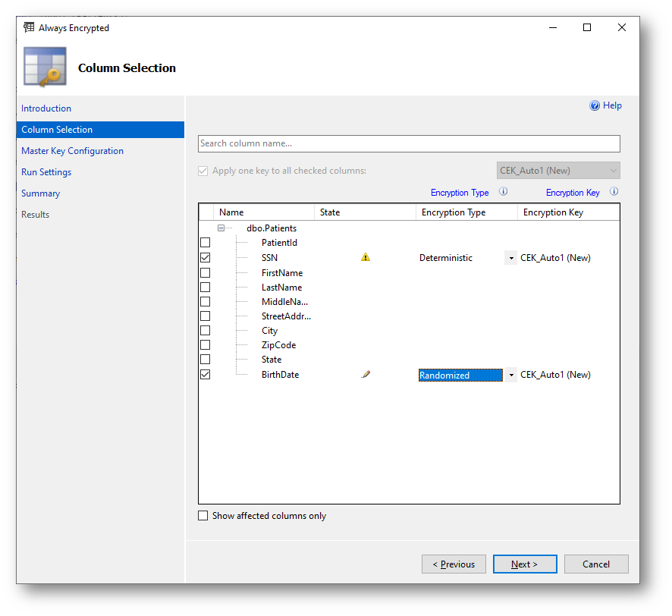Viewport: 672px width, 616px height.
Task: Click the Encryption Type column header
Action: 454,212
